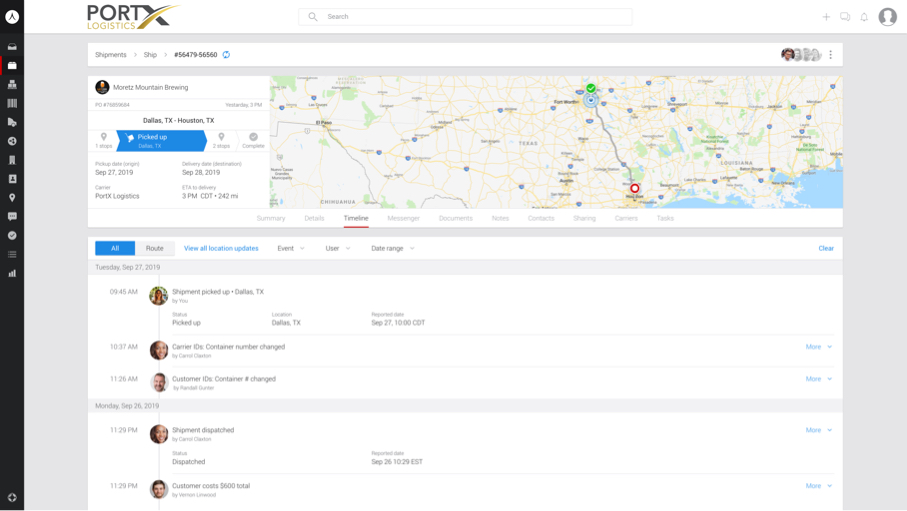
Task: Open the organization hierarchy sidebar icon
Action: (12, 84)
